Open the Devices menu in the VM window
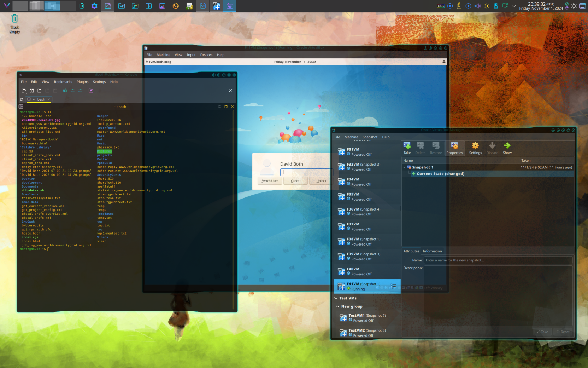588x368 pixels. coord(206,55)
